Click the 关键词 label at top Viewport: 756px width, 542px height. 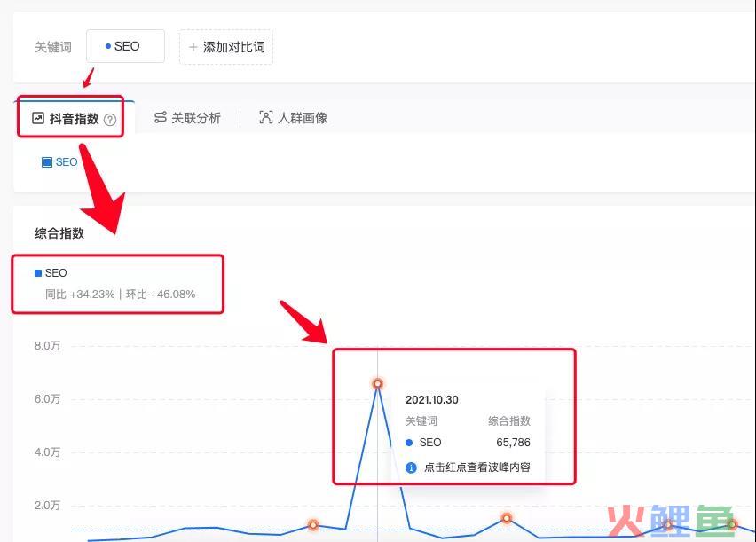(x=53, y=47)
